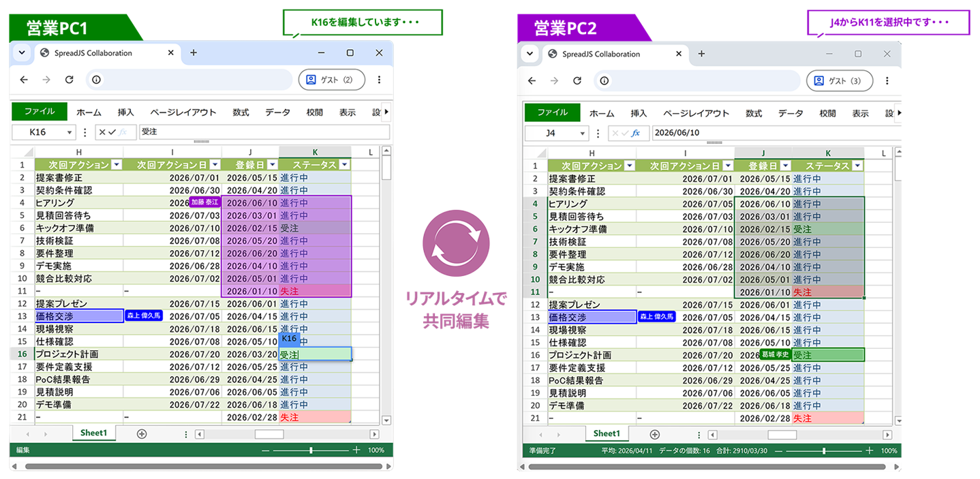
Task: Open ページレイアウト tab in 営業PC1
Action: tap(183, 112)
